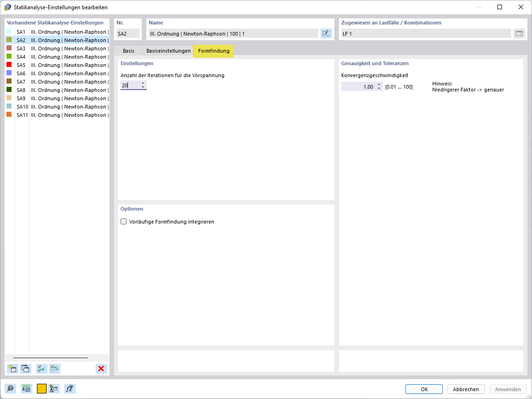Click the yellow color swatch
Image resolution: width=532 pixels, height=399 pixels.
(42, 388)
